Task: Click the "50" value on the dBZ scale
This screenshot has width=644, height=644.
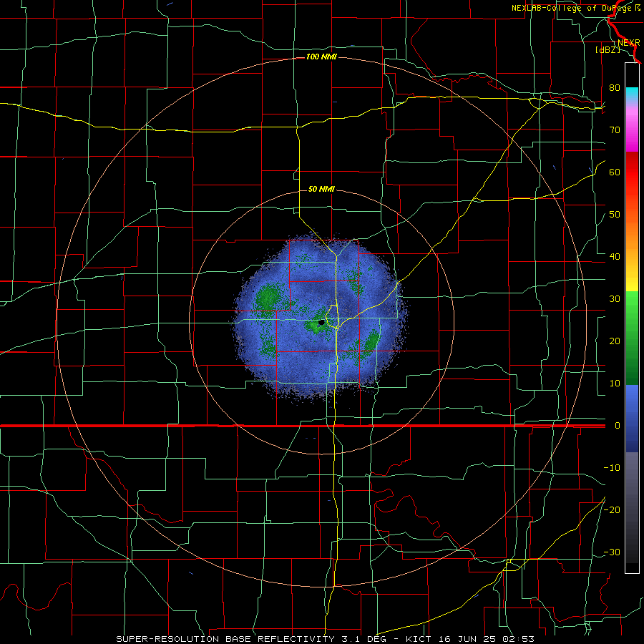Action: click(615, 215)
